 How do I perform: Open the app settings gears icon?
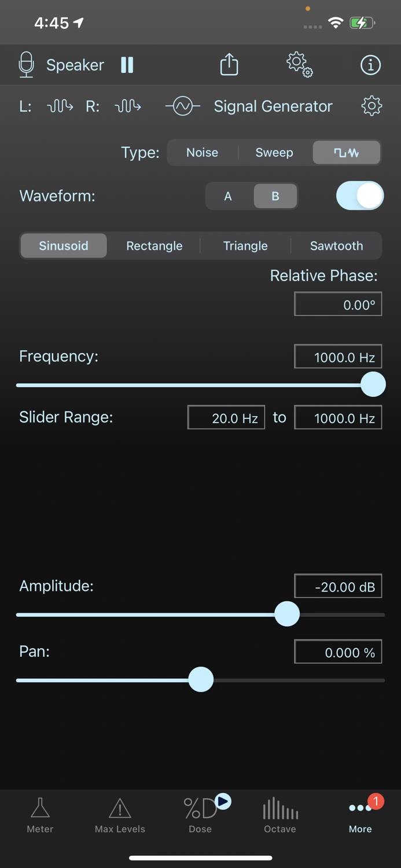299,64
